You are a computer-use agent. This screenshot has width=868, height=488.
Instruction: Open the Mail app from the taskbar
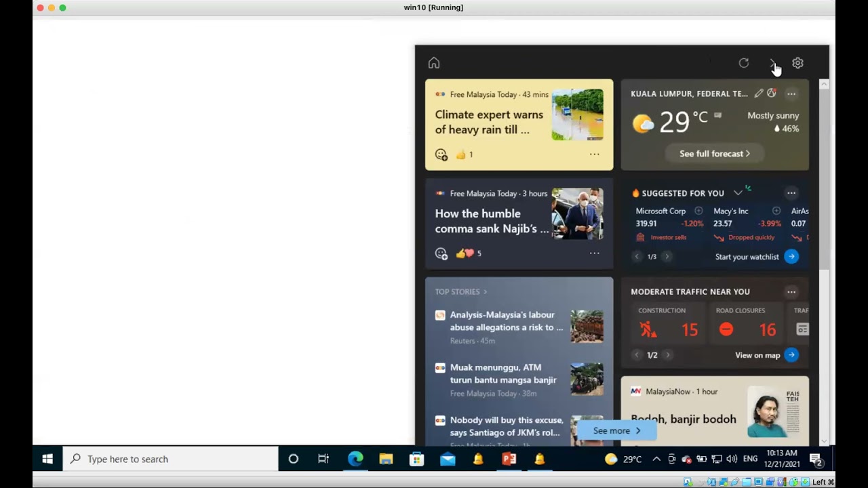point(448,459)
